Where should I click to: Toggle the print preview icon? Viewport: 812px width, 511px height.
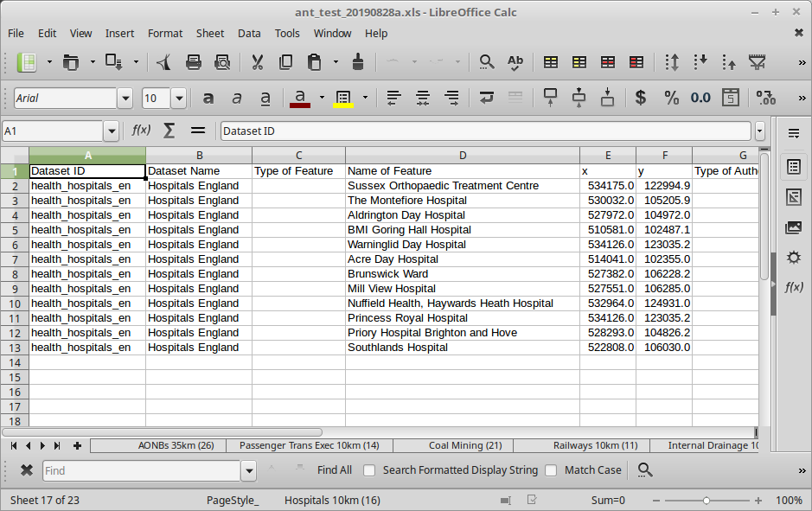223,62
